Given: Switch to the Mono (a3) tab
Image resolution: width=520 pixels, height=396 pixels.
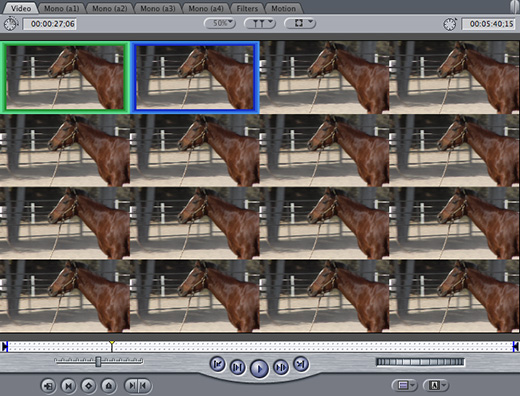Looking at the screenshot, I should pos(158,8).
